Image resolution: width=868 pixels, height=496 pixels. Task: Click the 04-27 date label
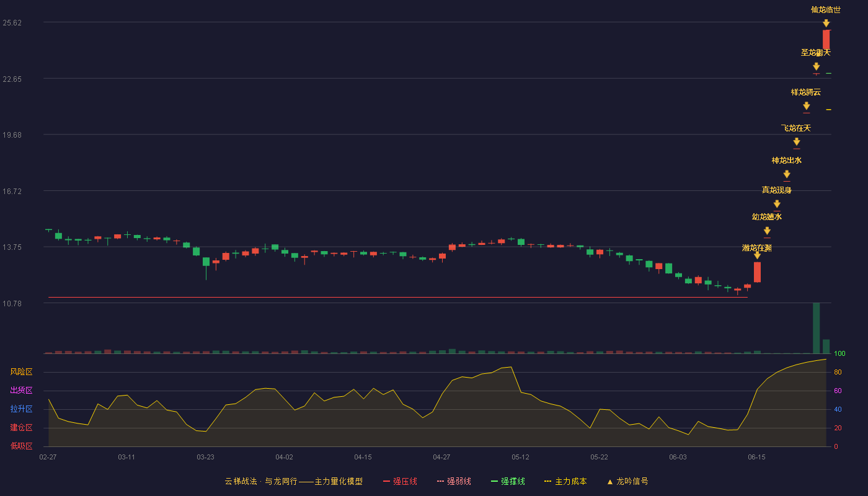click(x=441, y=457)
